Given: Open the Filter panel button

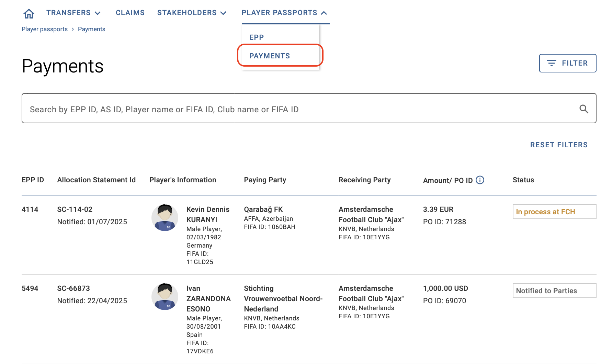Looking at the screenshot, I should point(568,63).
